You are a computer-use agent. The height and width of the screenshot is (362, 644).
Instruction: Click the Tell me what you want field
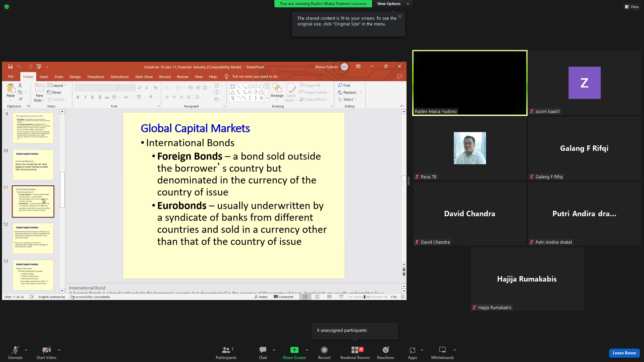pyautogui.click(x=255, y=77)
